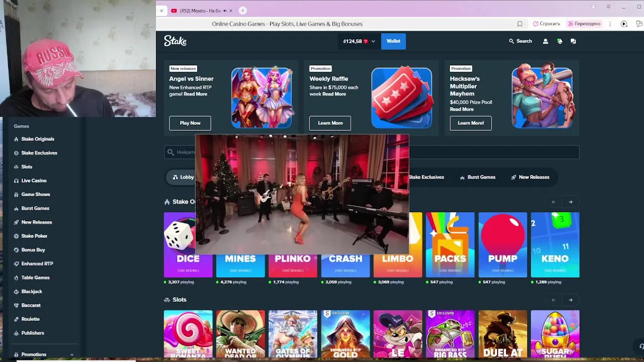Open the Wanted Dead or a Wild slot
The height and width of the screenshot is (362, 644).
point(240,334)
